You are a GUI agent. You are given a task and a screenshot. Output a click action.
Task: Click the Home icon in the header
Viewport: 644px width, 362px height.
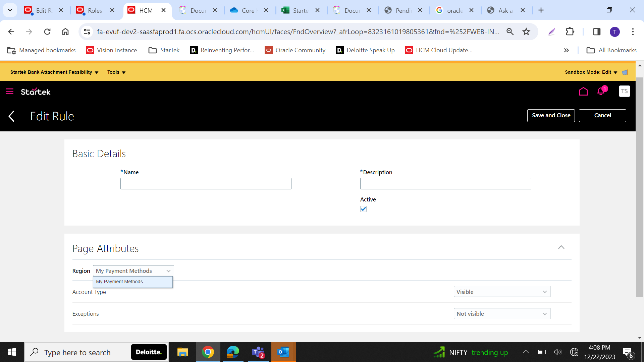583,91
